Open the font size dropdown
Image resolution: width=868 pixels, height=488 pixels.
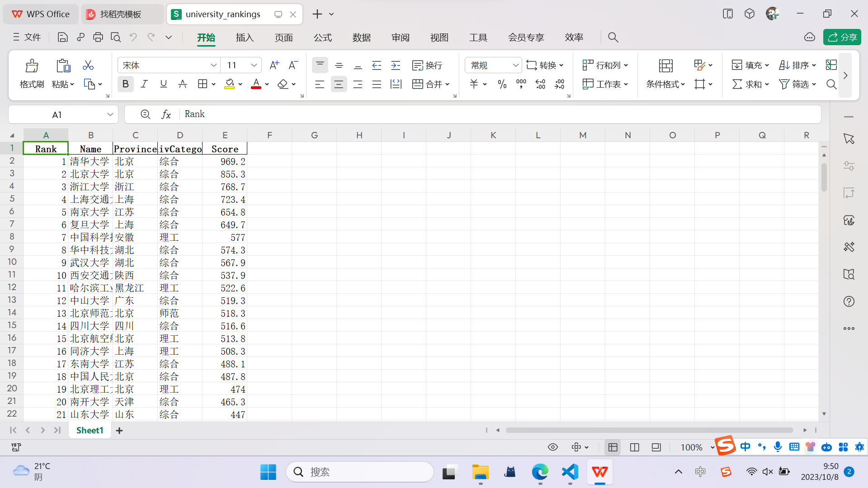(x=254, y=66)
